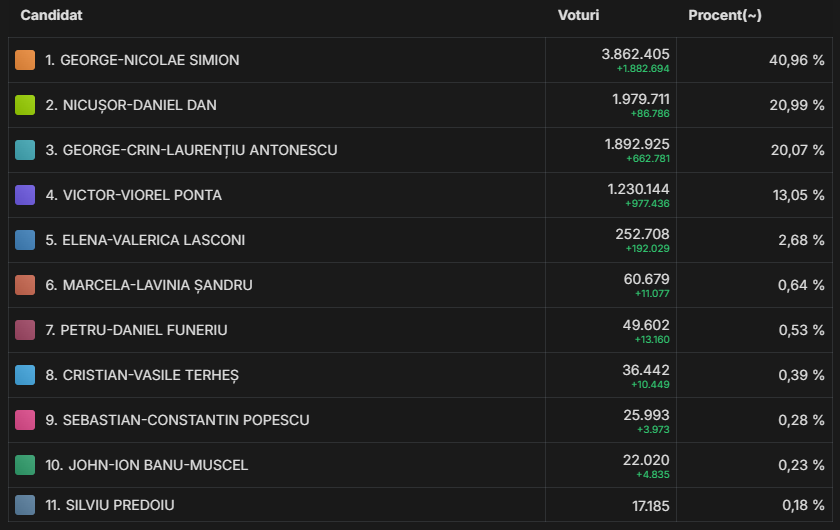Click Victor-Viorel Ponta's vote count 1.230.144
Screen dimensions: 840x530
[x=638, y=189]
